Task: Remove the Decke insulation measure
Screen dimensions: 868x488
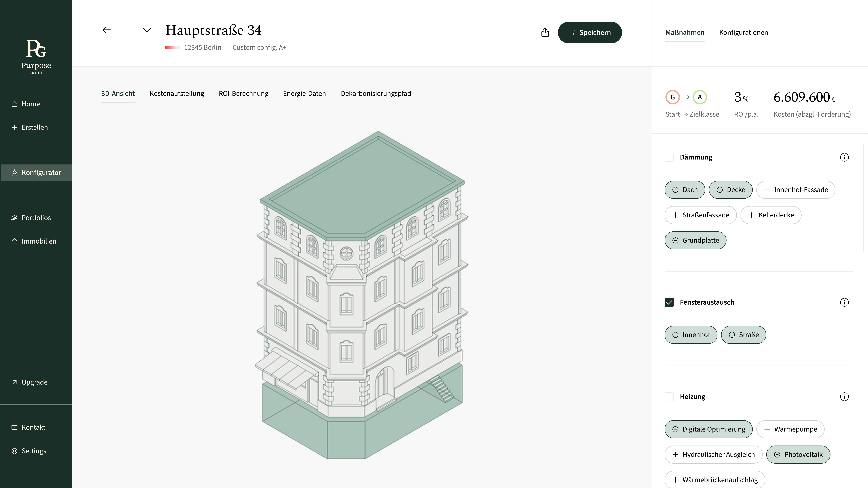Action: [x=731, y=190]
